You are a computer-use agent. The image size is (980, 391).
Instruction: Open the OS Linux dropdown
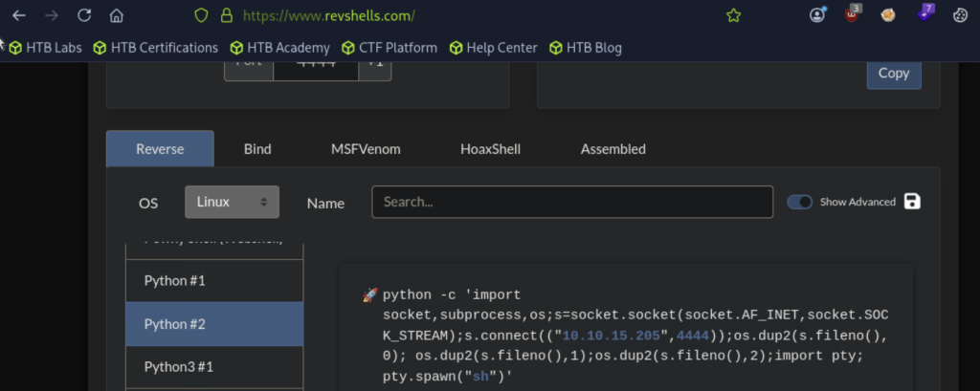point(232,202)
